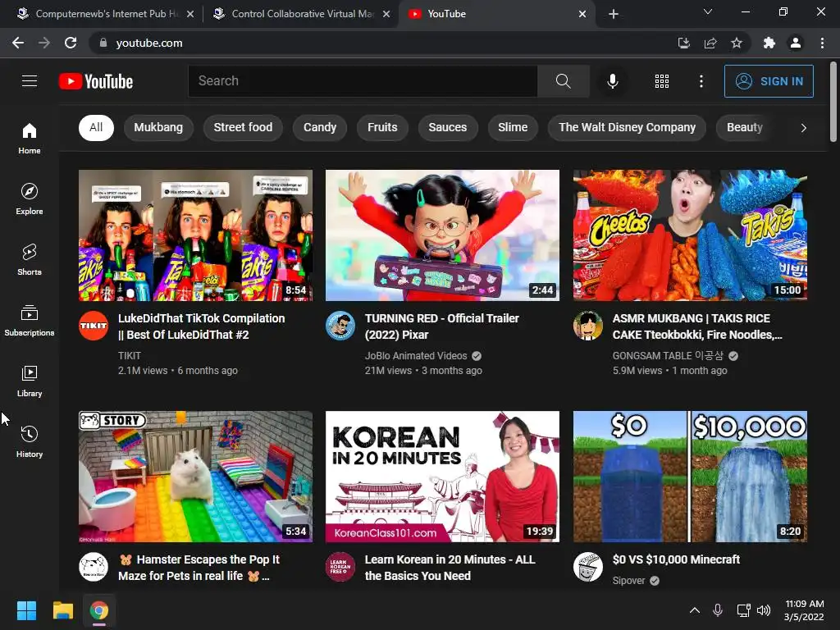Select the Beauty filter chip
This screenshot has width=840, height=630.
point(745,127)
